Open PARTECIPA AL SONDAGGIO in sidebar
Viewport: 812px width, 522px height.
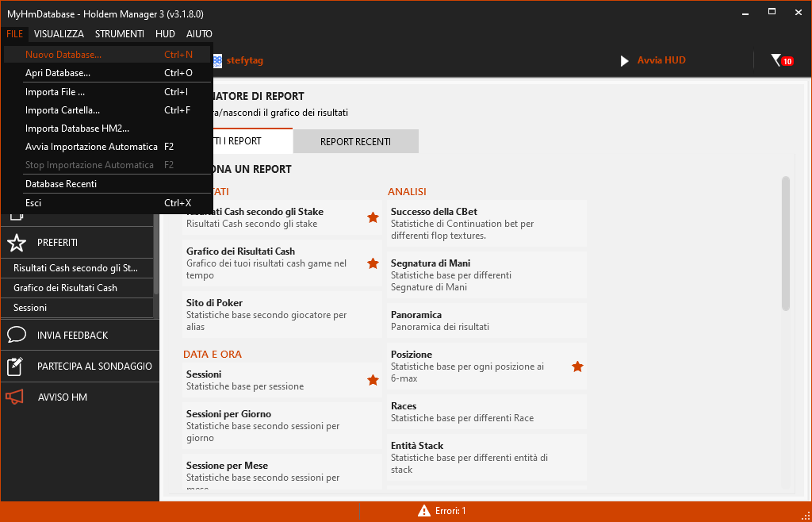pos(80,367)
